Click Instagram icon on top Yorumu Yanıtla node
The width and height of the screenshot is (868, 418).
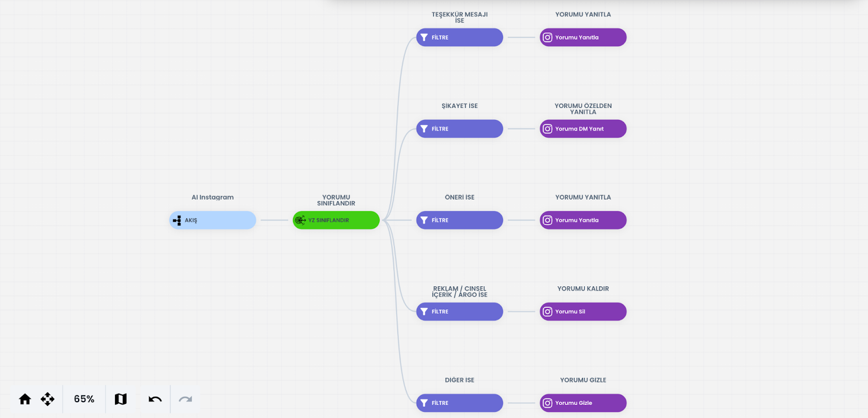547,37
